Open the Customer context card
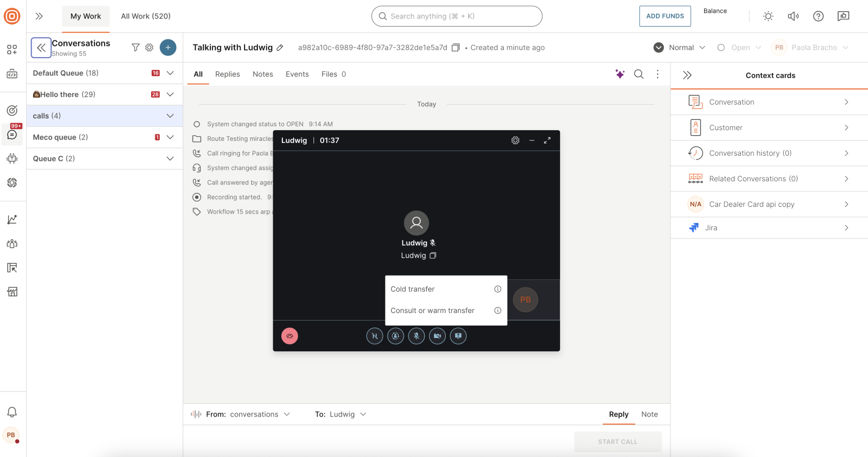 click(x=769, y=128)
